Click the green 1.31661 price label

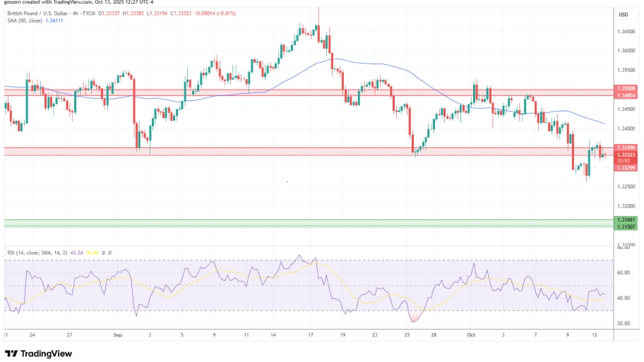point(626,219)
